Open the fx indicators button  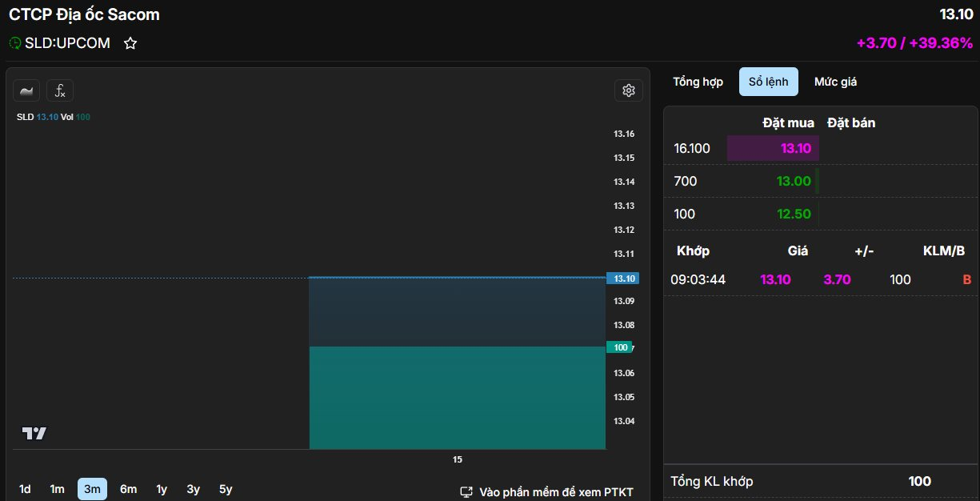pos(60,90)
